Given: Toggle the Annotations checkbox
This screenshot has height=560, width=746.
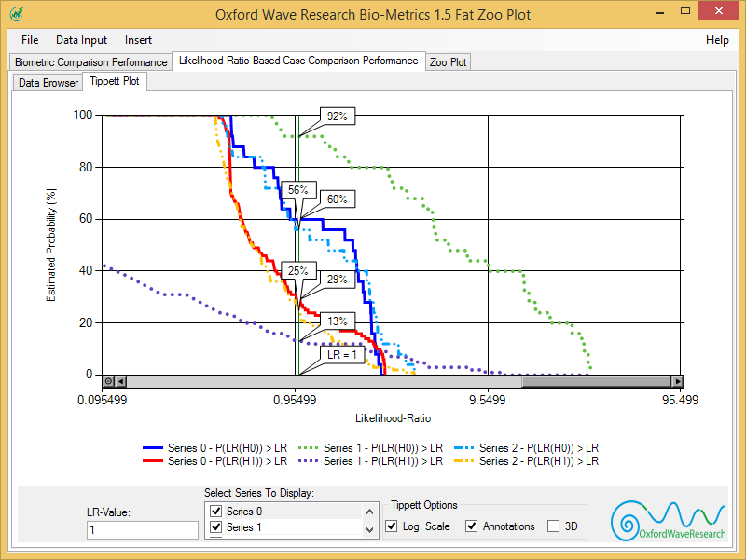Looking at the screenshot, I should (x=471, y=526).
